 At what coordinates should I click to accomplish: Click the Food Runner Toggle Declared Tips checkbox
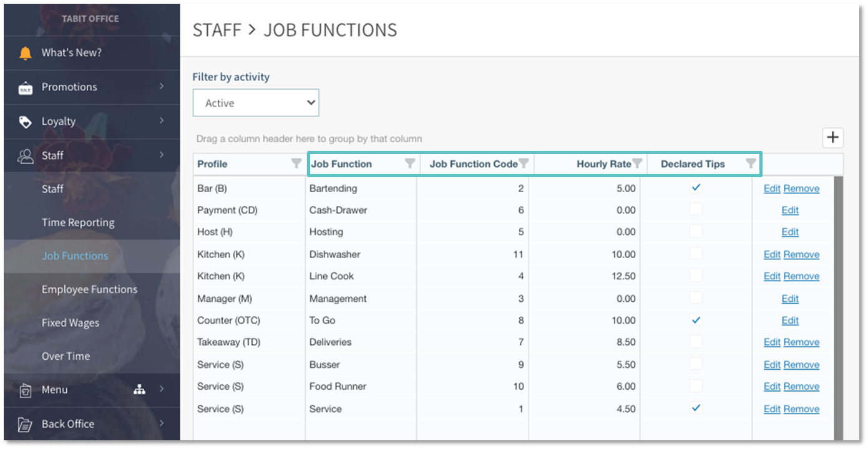[x=696, y=386]
